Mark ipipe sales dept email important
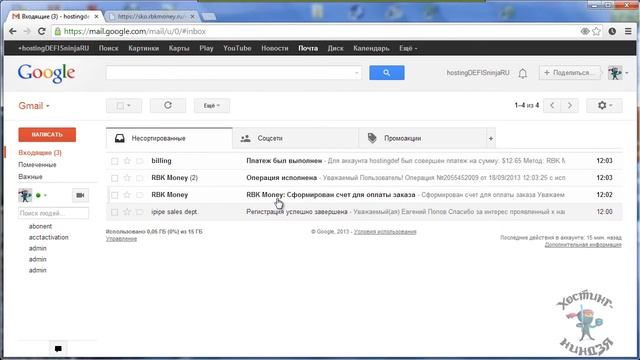 coord(140,212)
